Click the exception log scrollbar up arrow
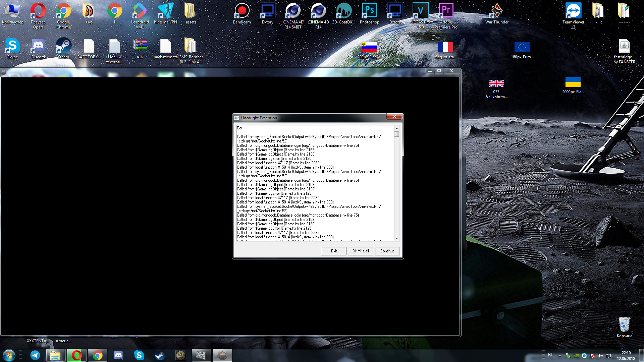Screen dimensions: 644x362 click(397, 128)
